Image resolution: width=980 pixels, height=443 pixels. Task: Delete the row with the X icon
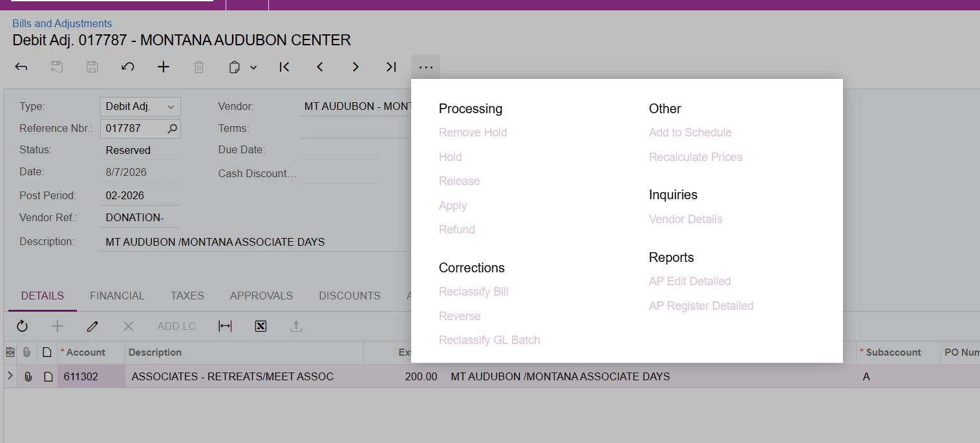[x=128, y=326]
